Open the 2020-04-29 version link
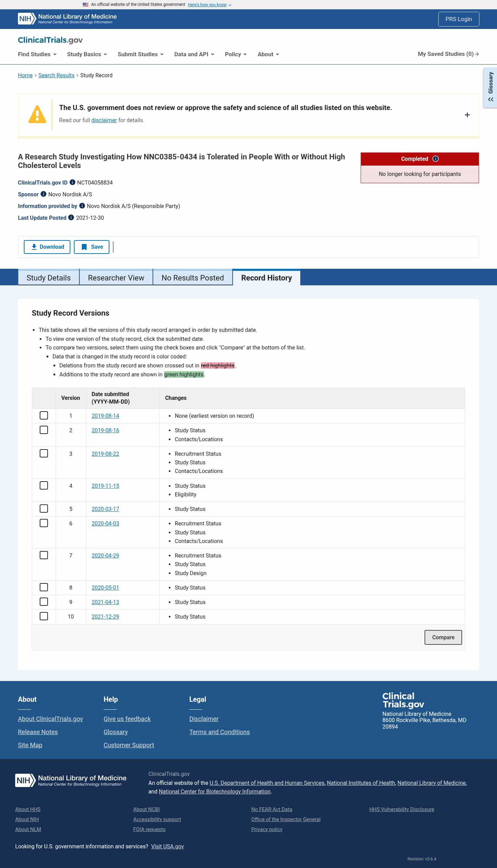Viewport: 497px width, 868px height. (105, 555)
